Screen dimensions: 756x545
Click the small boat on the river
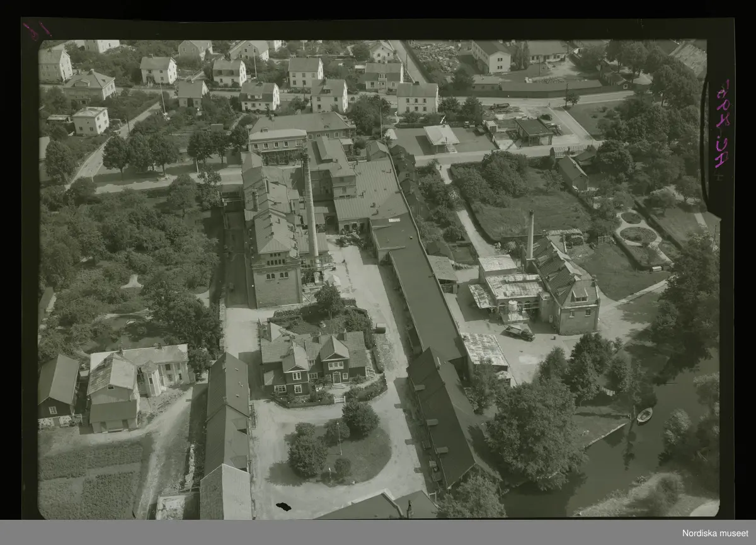click(644, 415)
